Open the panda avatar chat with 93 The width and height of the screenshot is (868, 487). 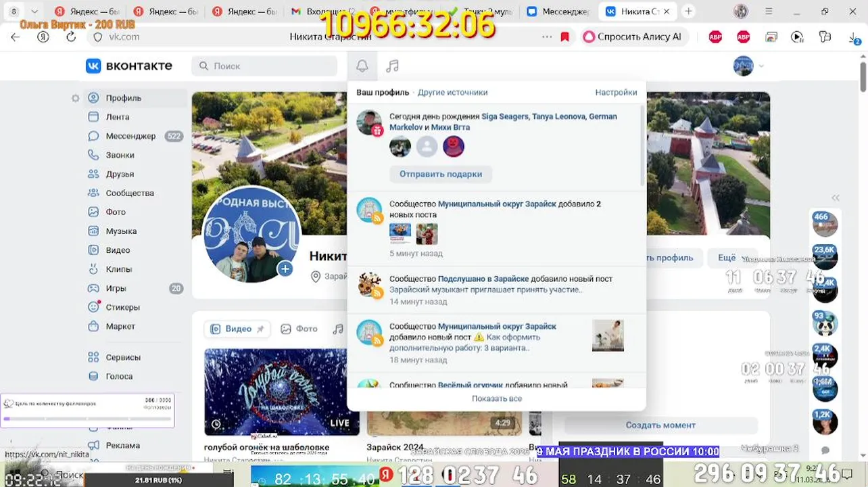[x=825, y=324]
